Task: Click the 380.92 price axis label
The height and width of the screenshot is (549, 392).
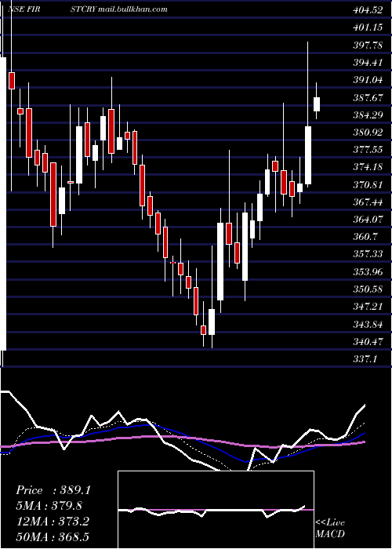Action: coord(368,133)
